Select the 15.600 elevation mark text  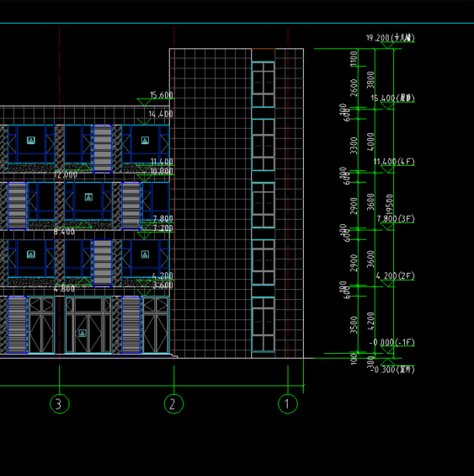coord(162,95)
